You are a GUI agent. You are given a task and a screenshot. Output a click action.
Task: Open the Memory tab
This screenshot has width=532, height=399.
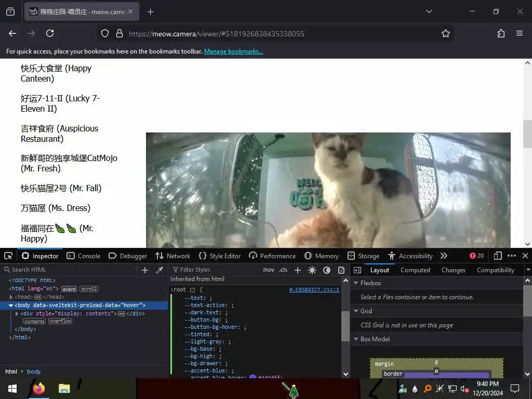pos(321,256)
